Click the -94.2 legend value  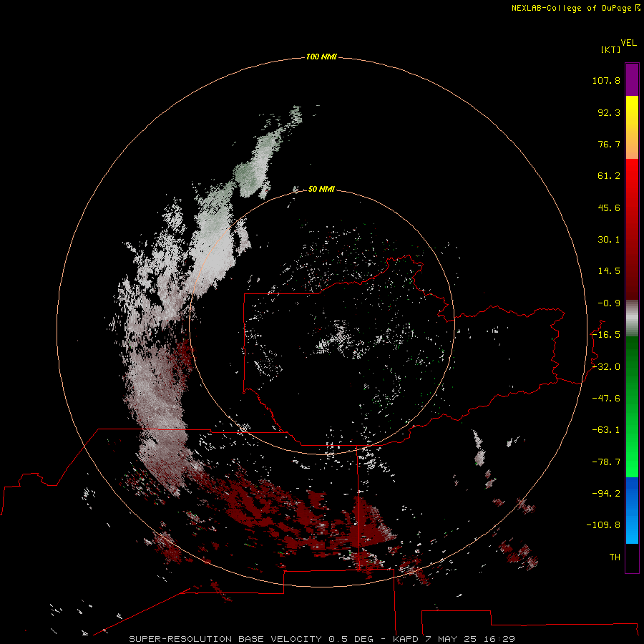[x=606, y=494]
